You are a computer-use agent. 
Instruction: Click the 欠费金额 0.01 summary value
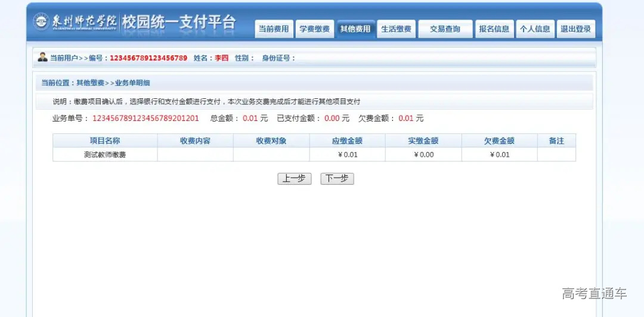(406, 119)
